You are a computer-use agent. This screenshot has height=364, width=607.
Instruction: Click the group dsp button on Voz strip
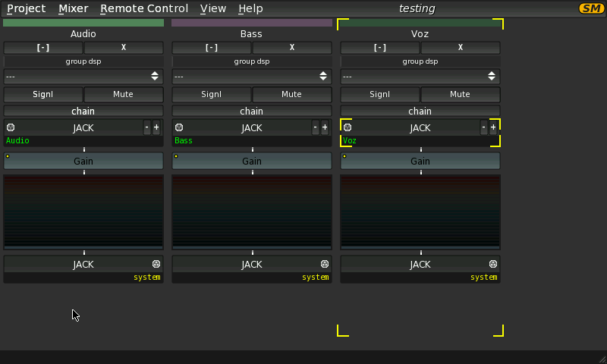(x=420, y=61)
